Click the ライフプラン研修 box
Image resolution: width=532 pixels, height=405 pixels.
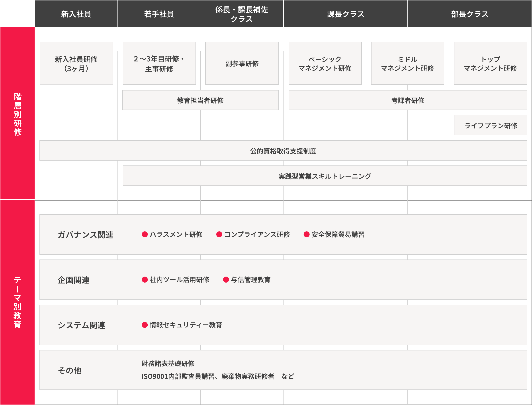point(490,125)
